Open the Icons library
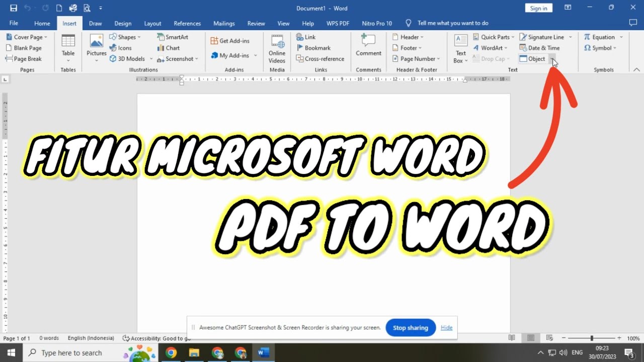 [x=121, y=48]
